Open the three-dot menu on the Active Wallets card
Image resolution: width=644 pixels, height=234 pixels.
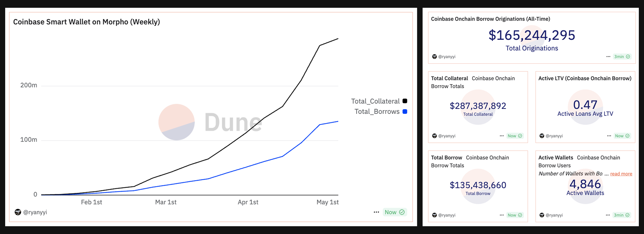click(x=608, y=215)
